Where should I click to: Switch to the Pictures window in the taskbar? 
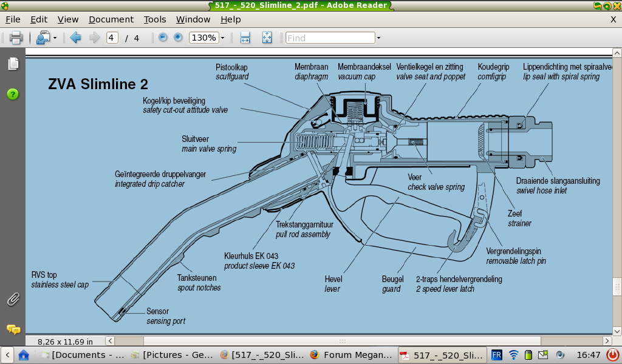click(173, 355)
